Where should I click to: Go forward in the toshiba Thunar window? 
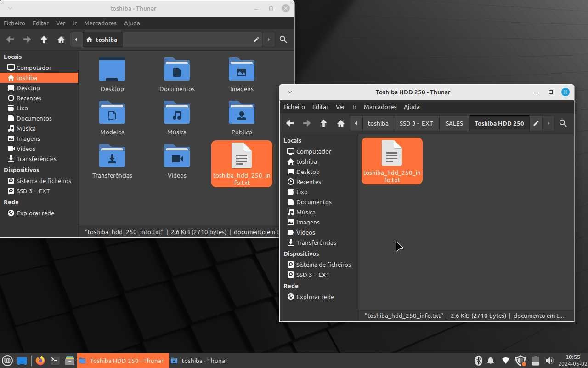point(27,40)
